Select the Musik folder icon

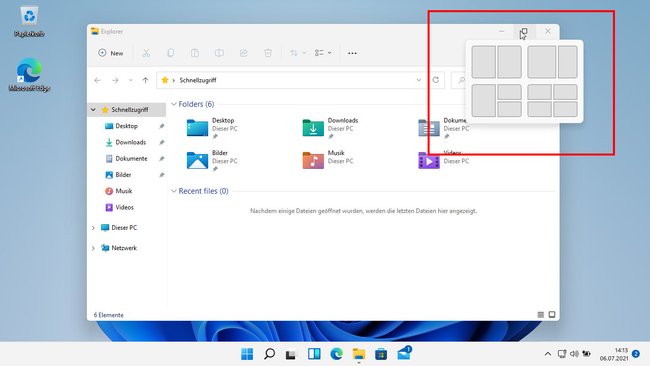313,160
